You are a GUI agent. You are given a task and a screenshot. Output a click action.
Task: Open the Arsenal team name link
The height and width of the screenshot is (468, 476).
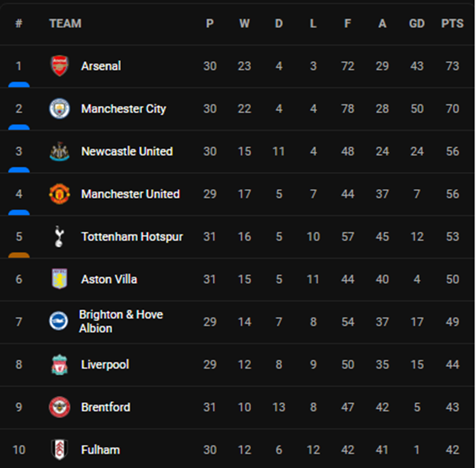101,66
